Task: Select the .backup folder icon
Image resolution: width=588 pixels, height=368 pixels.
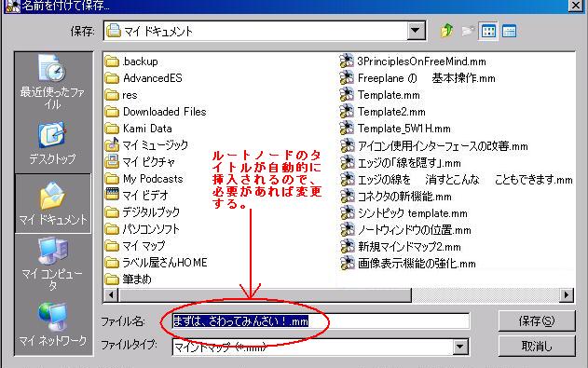Action: click(x=112, y=61)
